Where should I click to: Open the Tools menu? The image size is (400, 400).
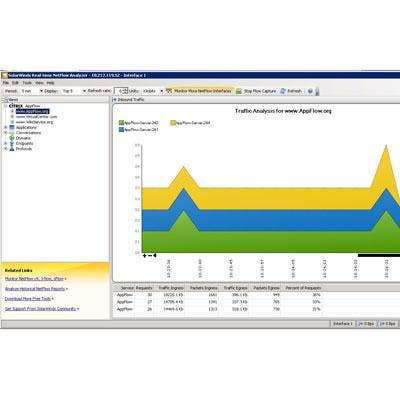pyautogui.click(x=27, y=83)
